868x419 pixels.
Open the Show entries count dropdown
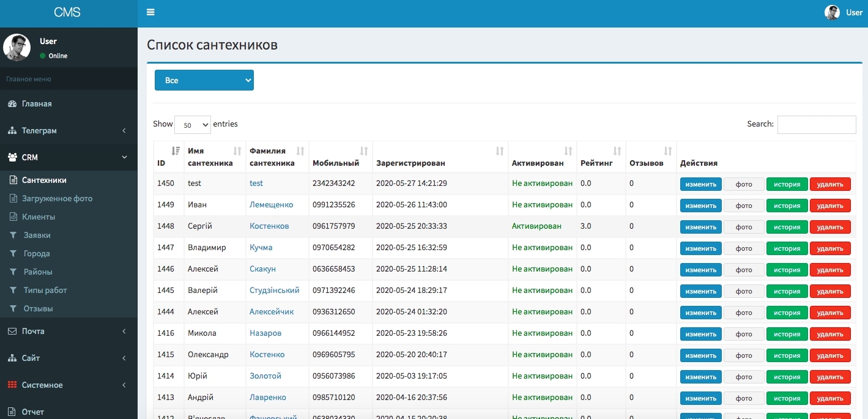[x=192, y=125]
